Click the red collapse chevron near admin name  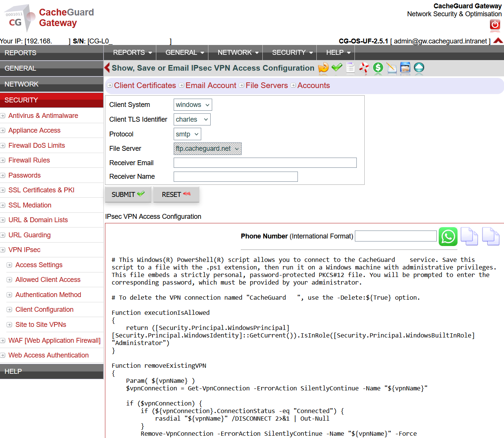pyautogui.click(x=498, y=40)
